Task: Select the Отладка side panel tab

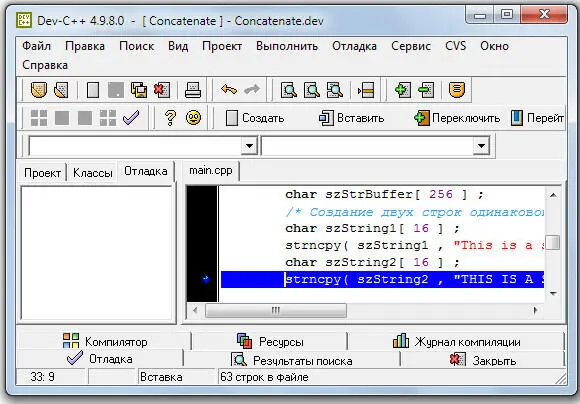Action: click(x=146, y=171)
